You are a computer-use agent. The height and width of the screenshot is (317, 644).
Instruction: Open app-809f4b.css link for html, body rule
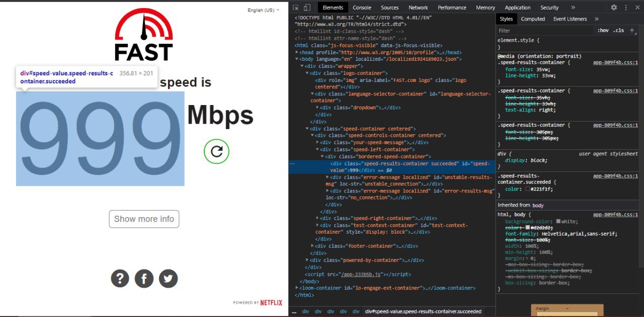click(x=615, y=215)
